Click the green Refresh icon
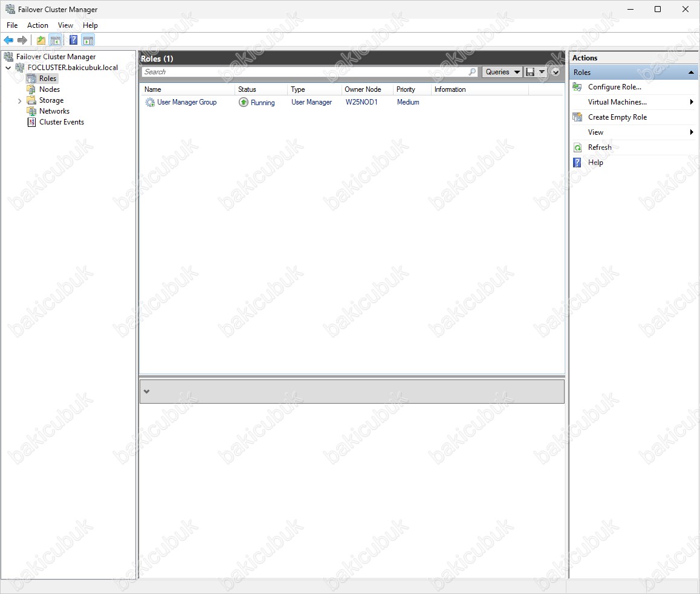 coord(577,147)
